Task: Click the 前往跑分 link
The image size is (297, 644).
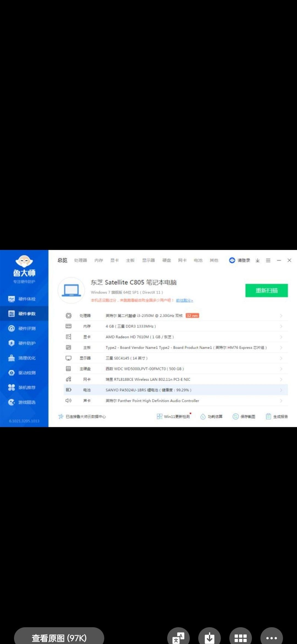Action: tap(185, 300)
